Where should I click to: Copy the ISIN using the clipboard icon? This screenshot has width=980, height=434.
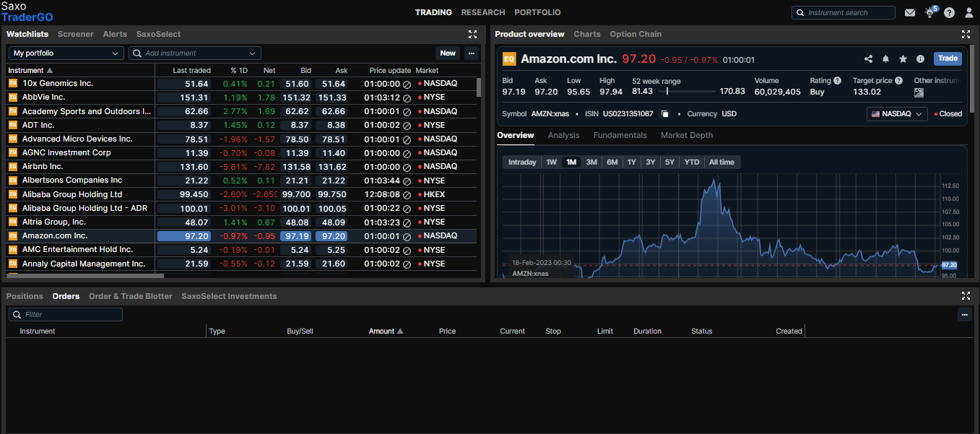click(x=665, y=113)
